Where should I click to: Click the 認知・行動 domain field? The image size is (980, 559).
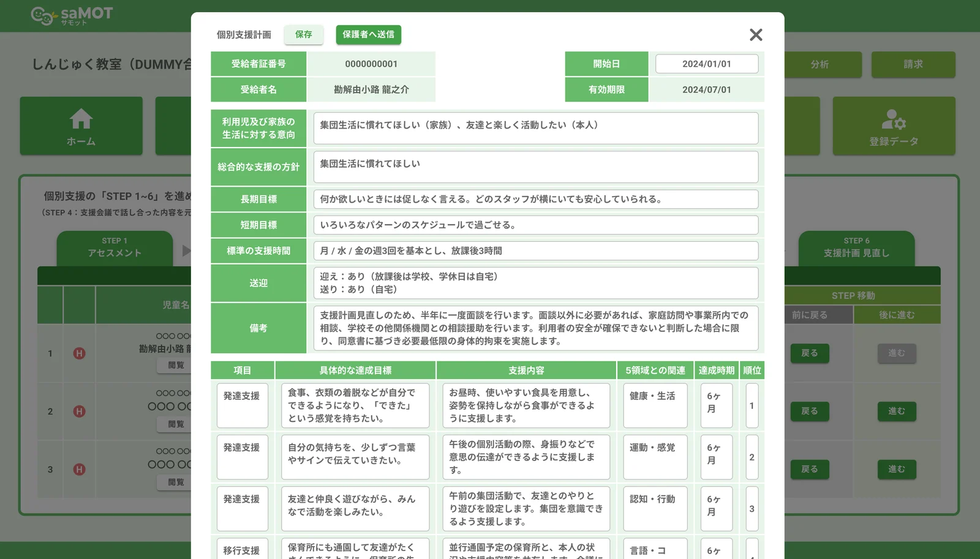(x=655, y=509)
